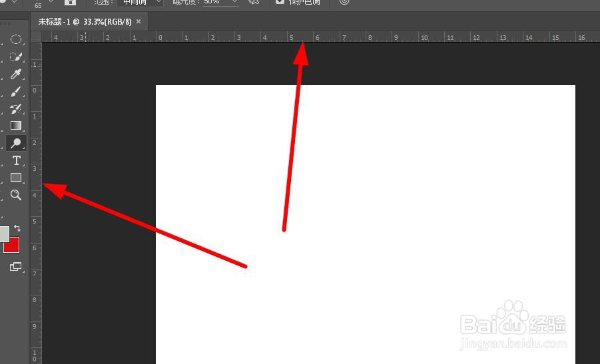Click the horizontal ruler at mark 10
600x364 pixels.
(x=424, y=37)
